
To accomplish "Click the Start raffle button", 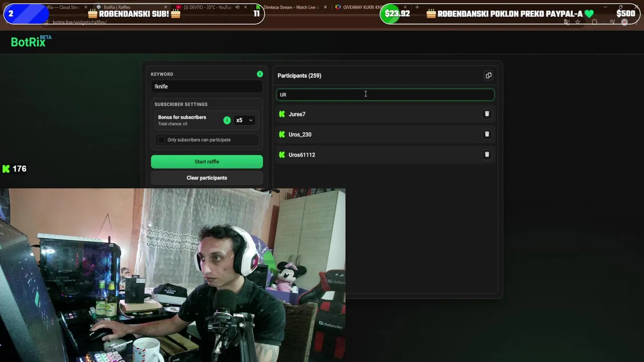I will pyautogui.click(x=207, y=161).
